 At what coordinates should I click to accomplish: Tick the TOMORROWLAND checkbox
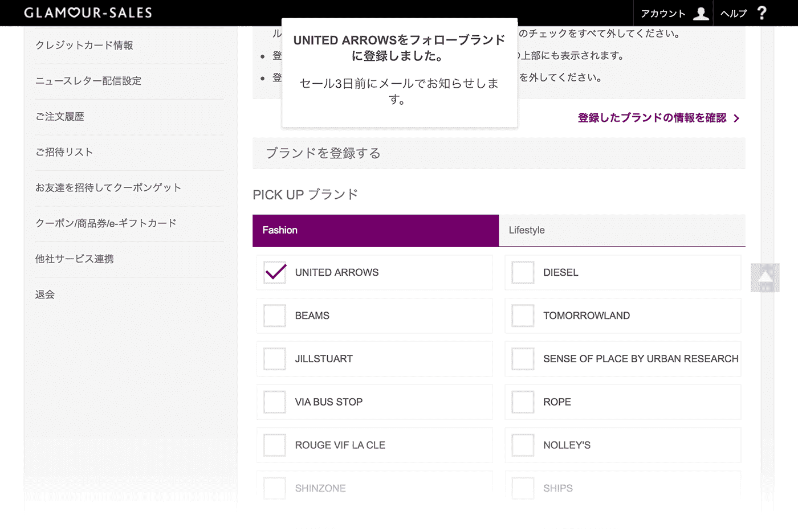(x=523, y=316)
